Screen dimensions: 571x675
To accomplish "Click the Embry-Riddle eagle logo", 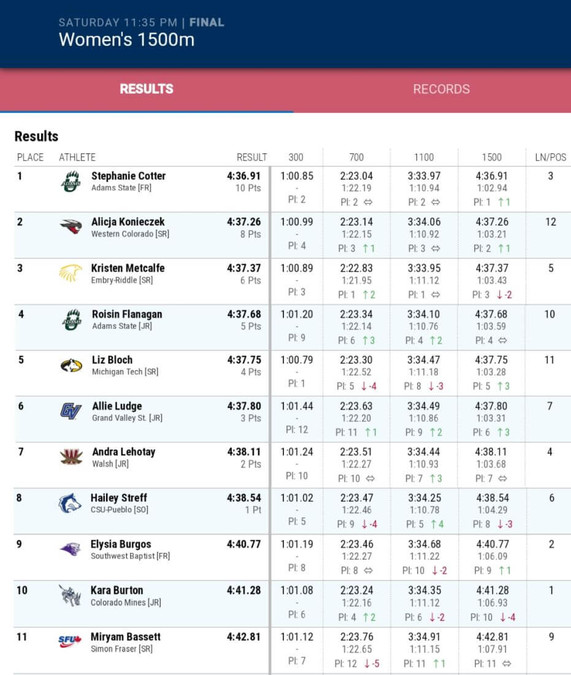I will [x=71, y=273].
